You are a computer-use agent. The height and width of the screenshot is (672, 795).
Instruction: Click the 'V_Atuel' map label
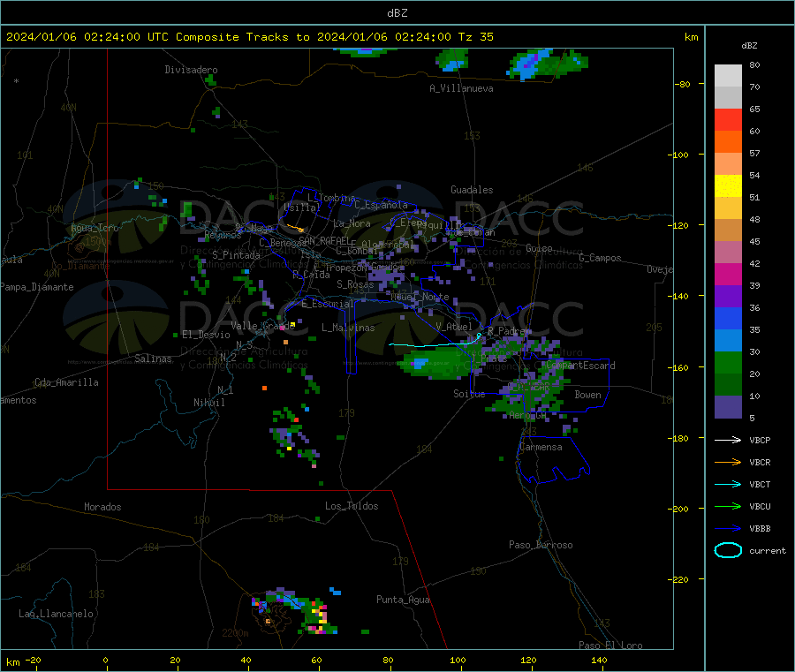pos(454,327)
